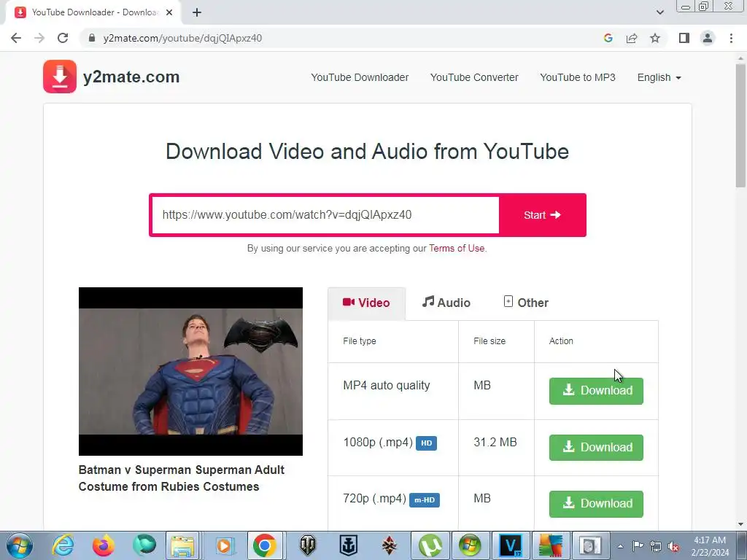The width and height of the screenshot is (747, 560).
Task: Open the gray device taskbar icon
Action: click(x=591, y=545)
